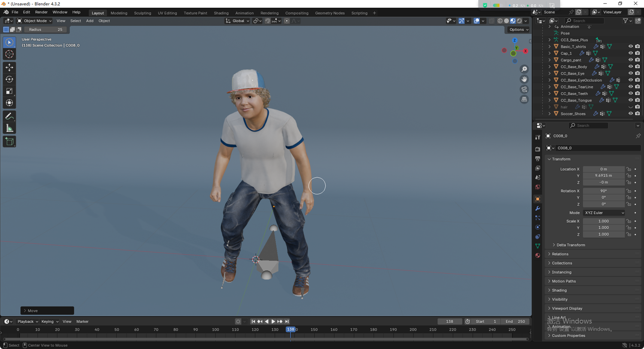Click the viewport Options button
This screenshot has height=349, width=644.
[x=519, y=30]
